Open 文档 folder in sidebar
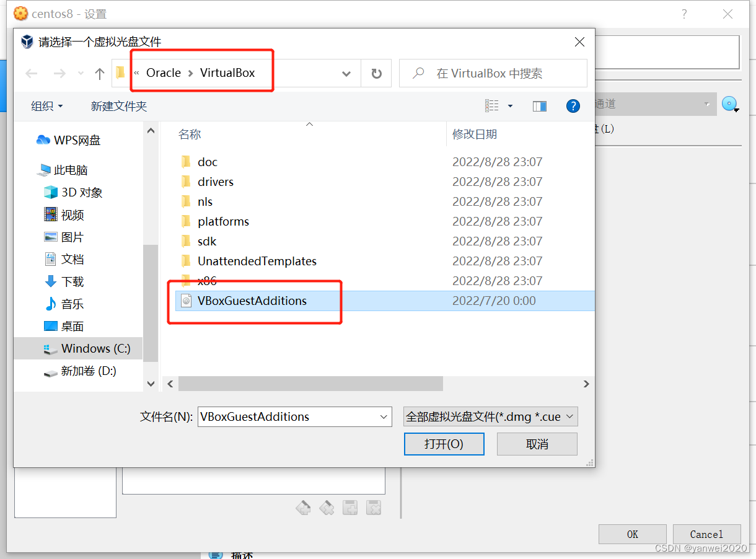The width and height of the screenshot is (756, 559). point(64,259)
